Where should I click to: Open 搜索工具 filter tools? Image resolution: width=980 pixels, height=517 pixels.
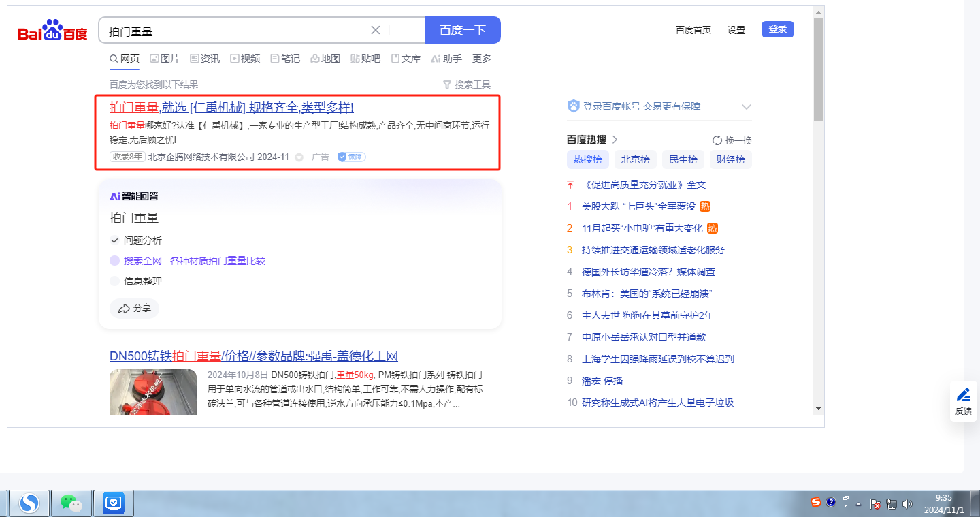(466, 84)
